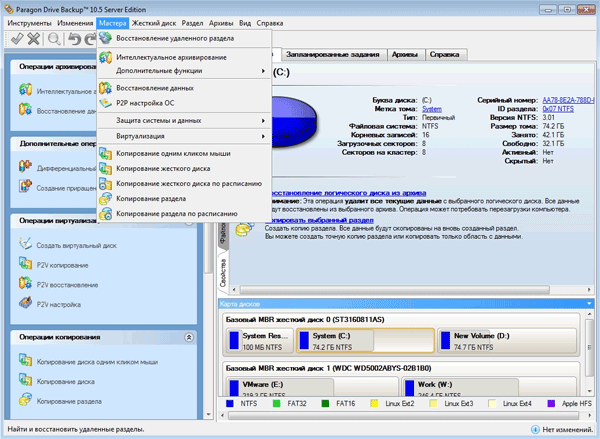The height and width of the screenshot is (439, 600).
Task: Click the Apple HFS purple legend swatch
Action: click(x=551, y=403)
